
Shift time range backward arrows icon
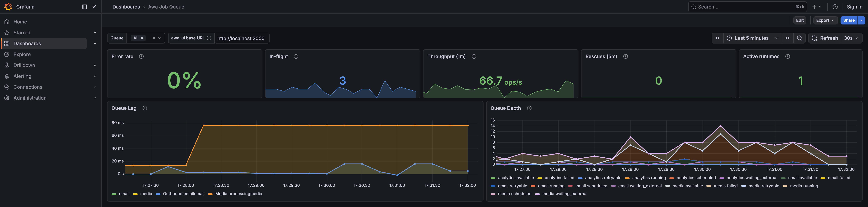[x=717, y=38]
